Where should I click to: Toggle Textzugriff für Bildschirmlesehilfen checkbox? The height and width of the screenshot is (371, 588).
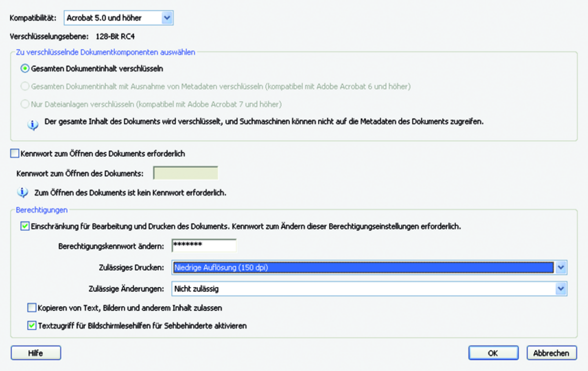click(x=32, y=326)
